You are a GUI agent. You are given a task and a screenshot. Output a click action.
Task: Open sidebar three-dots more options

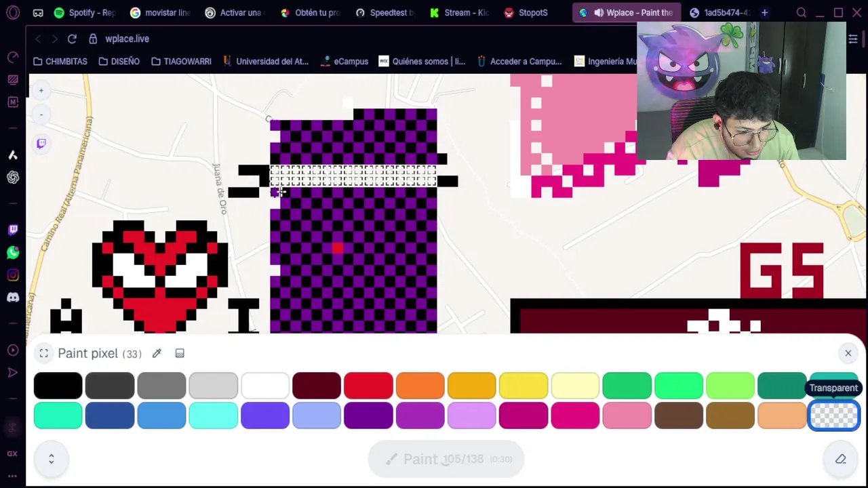point(13,475)
